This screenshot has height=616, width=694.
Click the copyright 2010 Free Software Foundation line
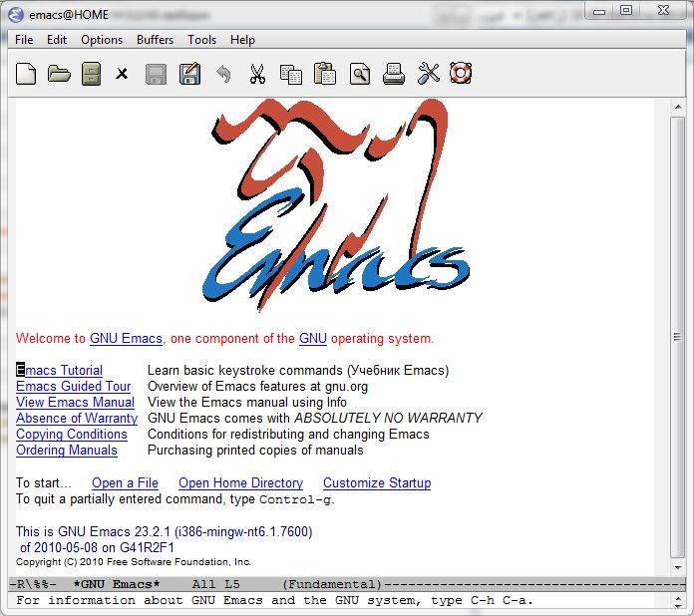(134, 562)
